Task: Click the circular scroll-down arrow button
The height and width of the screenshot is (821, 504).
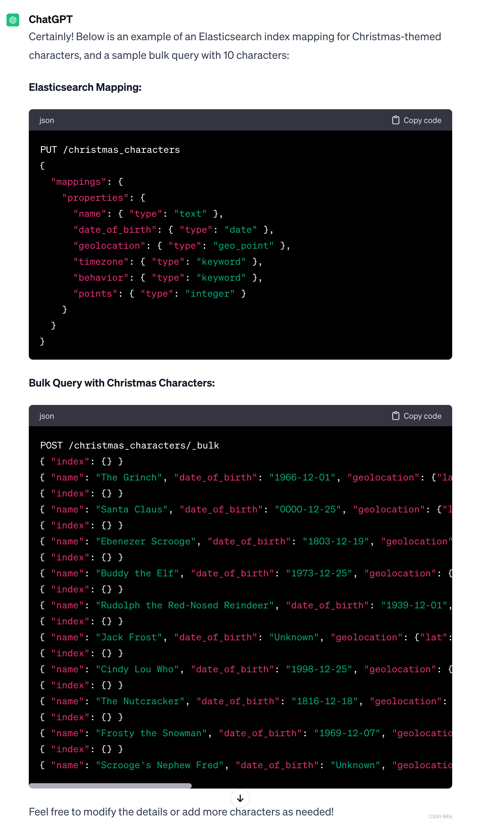Action: [240, 798]
